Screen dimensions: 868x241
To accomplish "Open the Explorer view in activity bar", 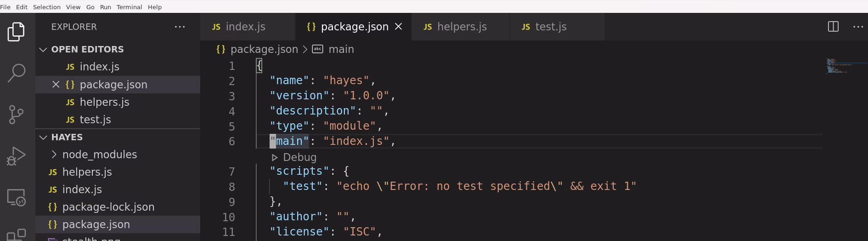I will (x=17, y=32).
